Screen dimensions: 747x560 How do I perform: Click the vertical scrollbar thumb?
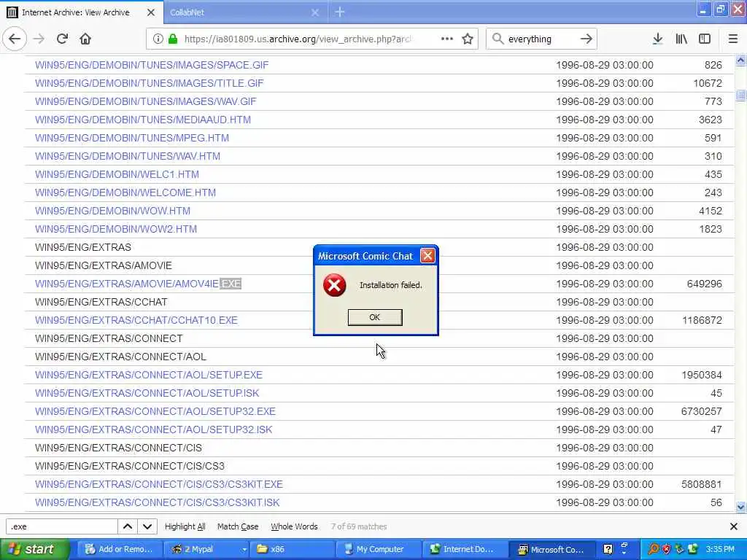(x=740, y=96)
